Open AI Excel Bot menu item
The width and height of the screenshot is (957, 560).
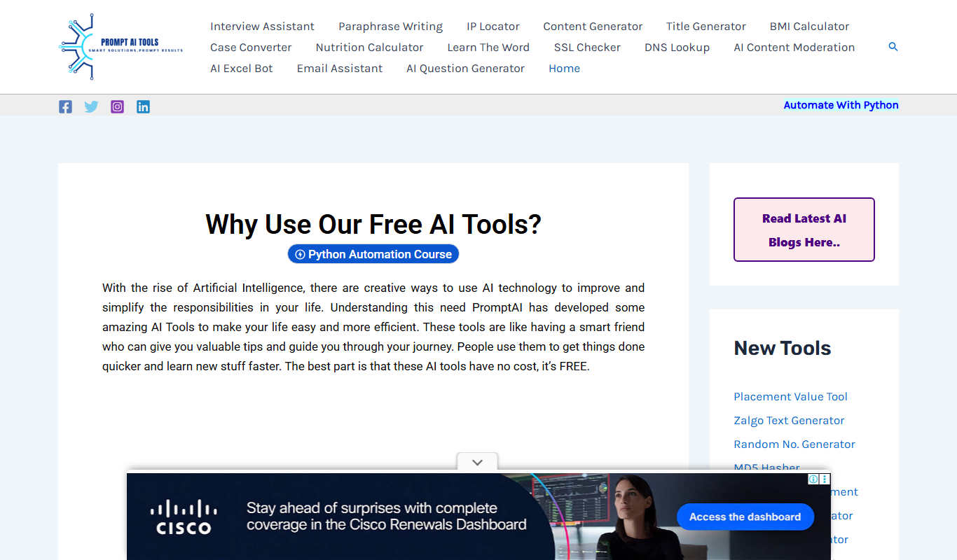(x=242, y=69)
